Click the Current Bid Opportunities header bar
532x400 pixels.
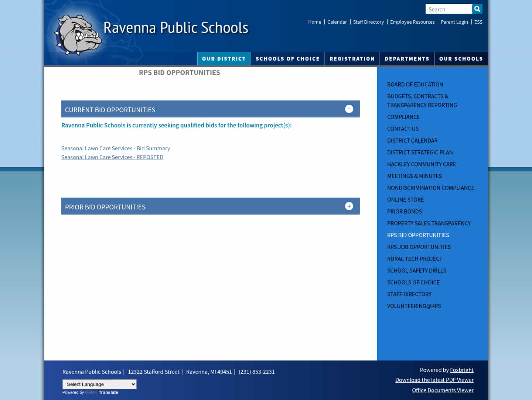(x=211, y=109)
